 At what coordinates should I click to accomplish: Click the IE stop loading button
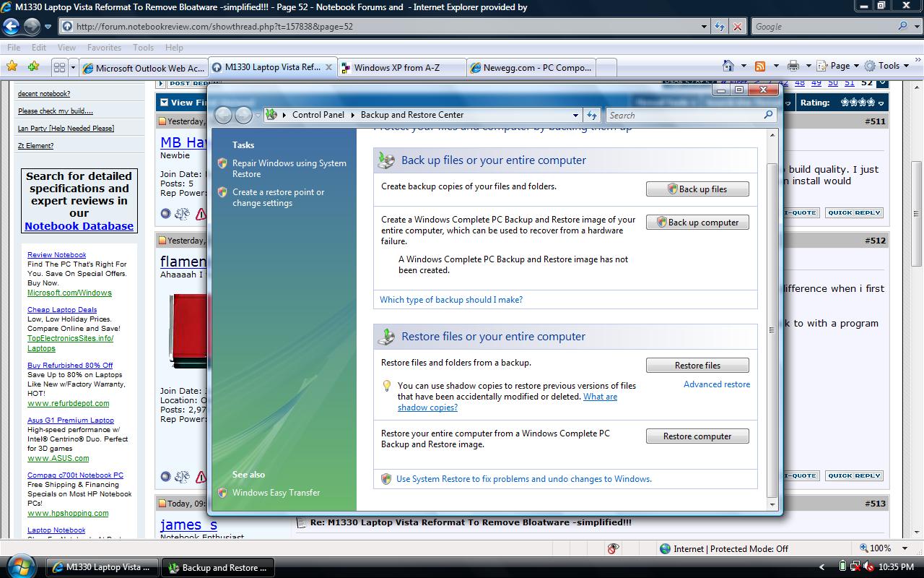(x=737, y=27)
